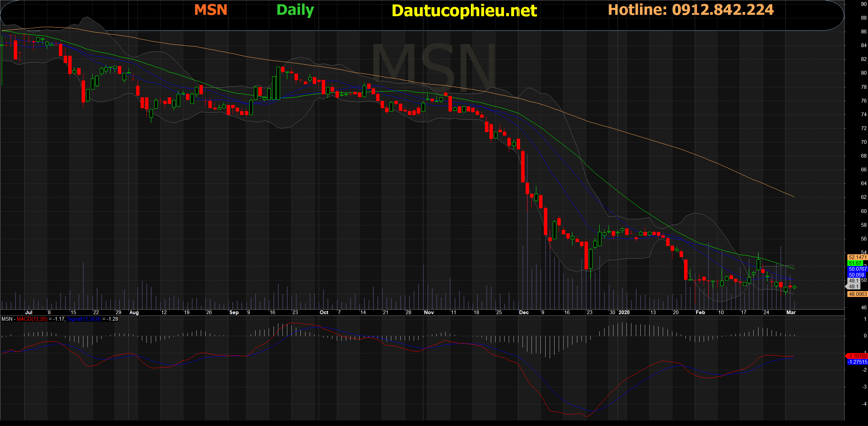Screen dimensions: 868x426
Task: Click the blue 50.058 price tag
Action: click(856, 275)
